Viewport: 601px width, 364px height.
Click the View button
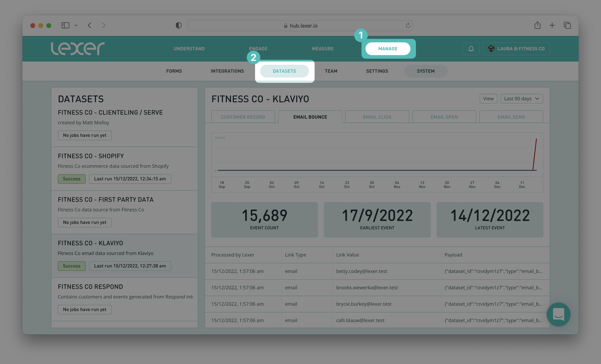[488, 99]
